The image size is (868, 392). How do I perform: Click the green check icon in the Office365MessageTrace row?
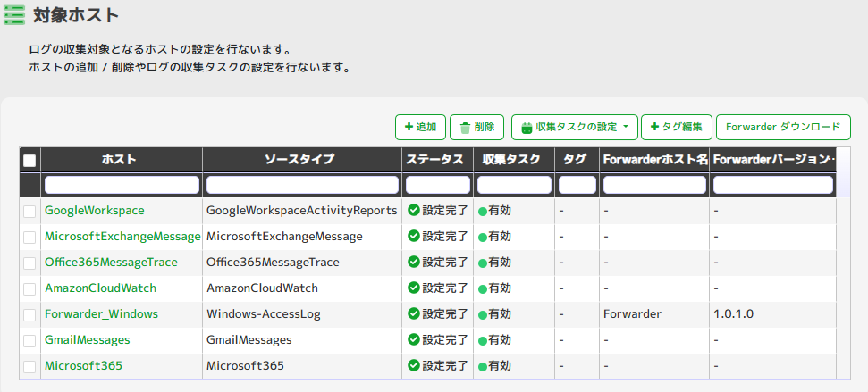pyautogui.click(x=414, y=262)
